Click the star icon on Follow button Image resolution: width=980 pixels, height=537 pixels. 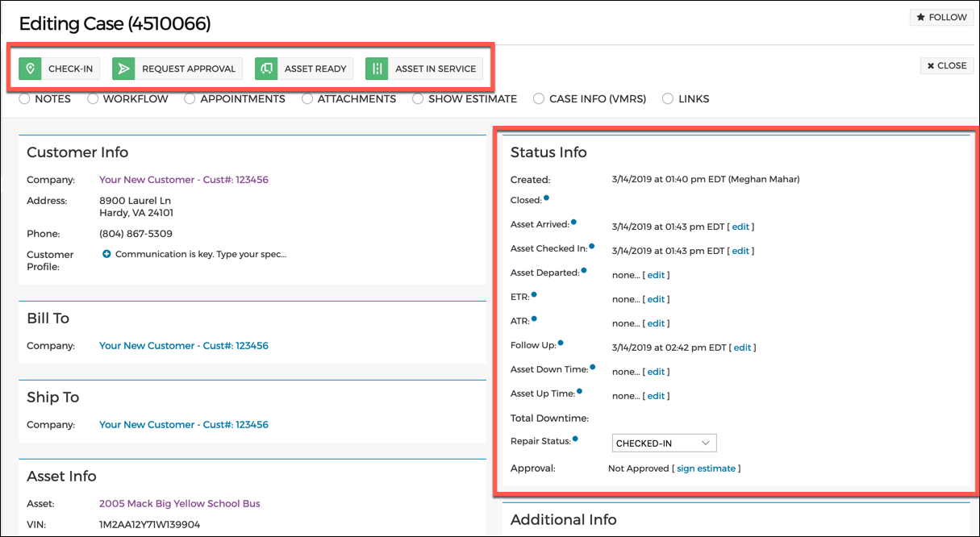coord(920,16)
